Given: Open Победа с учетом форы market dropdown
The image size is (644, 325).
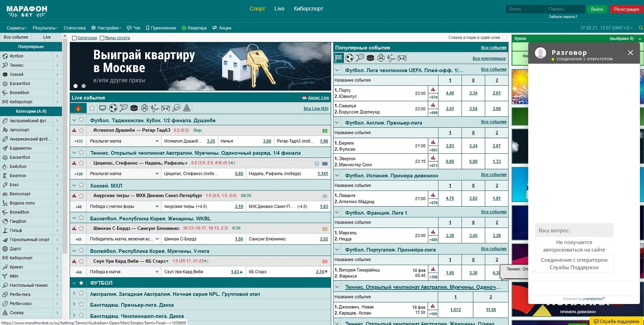Looking at the screenshot, I should point(124,206).
